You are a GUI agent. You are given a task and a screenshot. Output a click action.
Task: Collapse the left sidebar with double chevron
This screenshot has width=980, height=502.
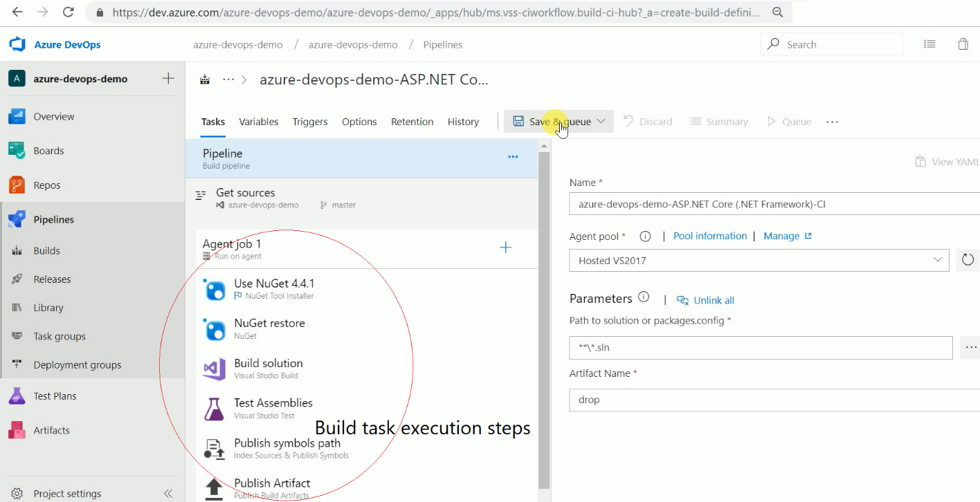167,494
